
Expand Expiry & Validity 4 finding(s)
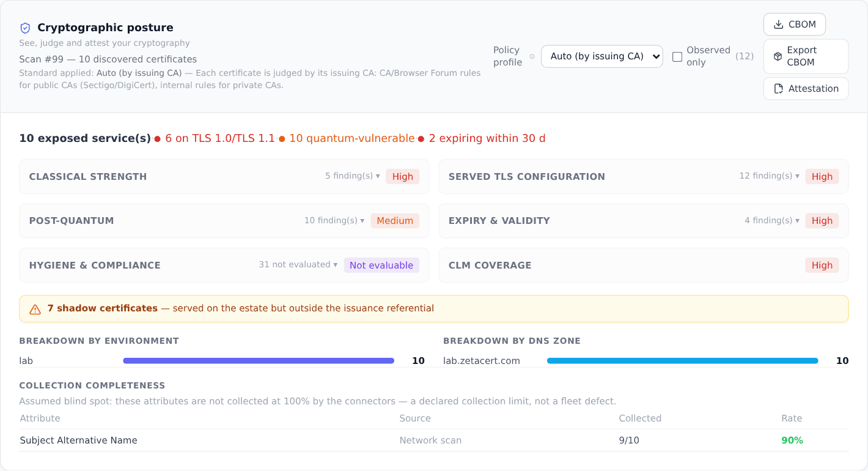(x=772, y=221)
